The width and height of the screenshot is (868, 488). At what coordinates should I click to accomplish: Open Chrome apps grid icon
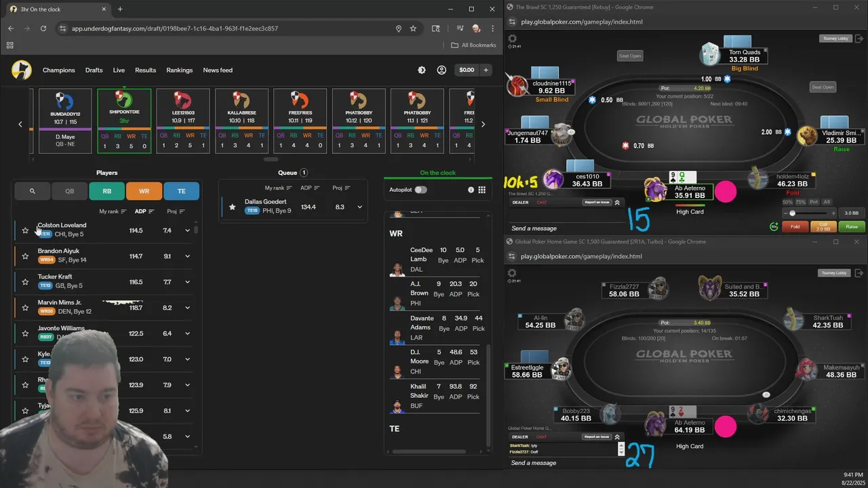[x=9, y=45]
